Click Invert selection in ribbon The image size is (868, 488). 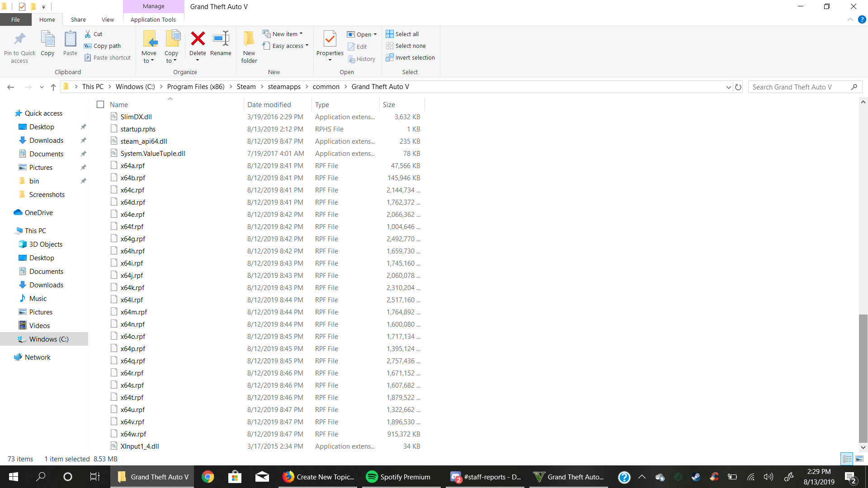point(410,57)
